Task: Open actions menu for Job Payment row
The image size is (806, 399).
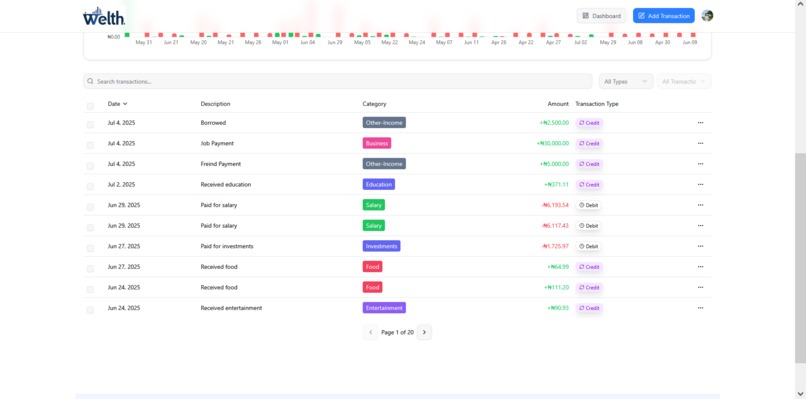Action: [700, 143]
